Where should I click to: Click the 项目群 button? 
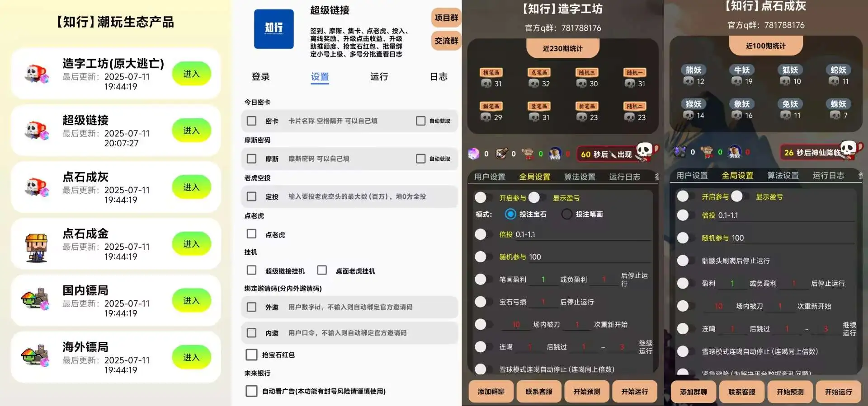[x=446, y=18]
